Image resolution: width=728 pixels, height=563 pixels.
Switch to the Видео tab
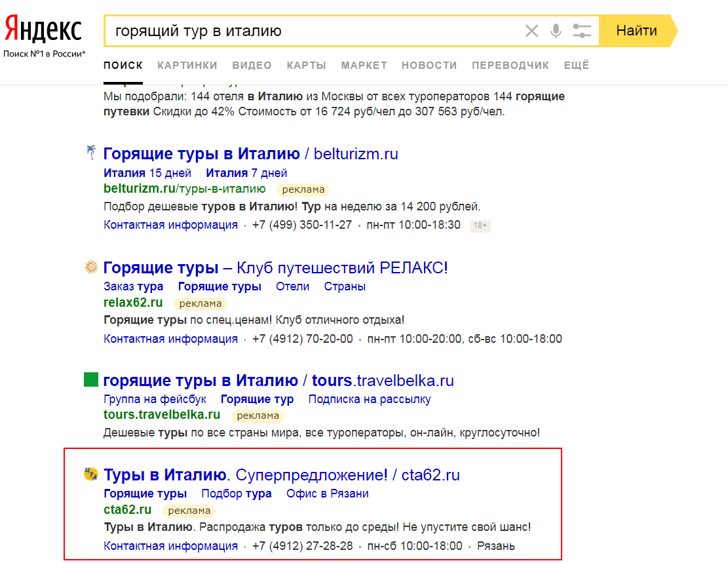pos(252,66)
